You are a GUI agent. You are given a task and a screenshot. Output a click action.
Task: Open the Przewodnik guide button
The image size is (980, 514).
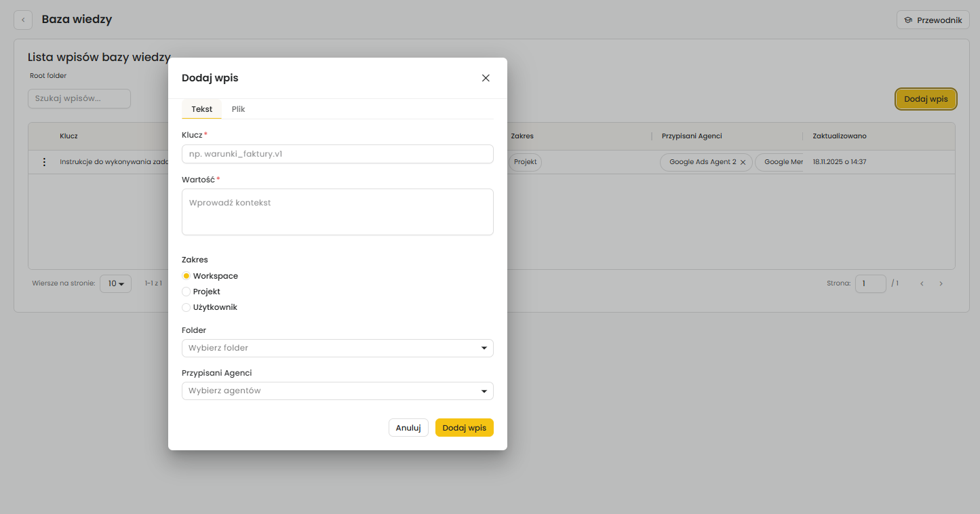(933, 20)
